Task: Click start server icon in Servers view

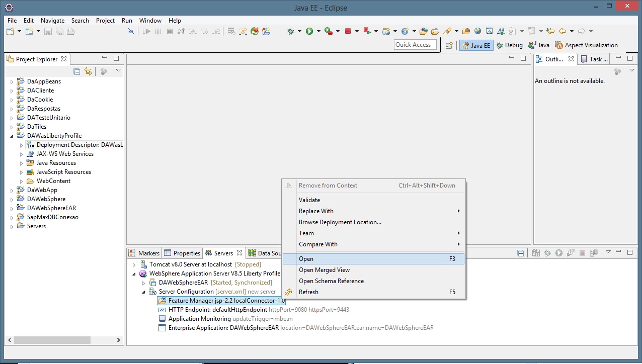Action: click(x=558, y=253)
